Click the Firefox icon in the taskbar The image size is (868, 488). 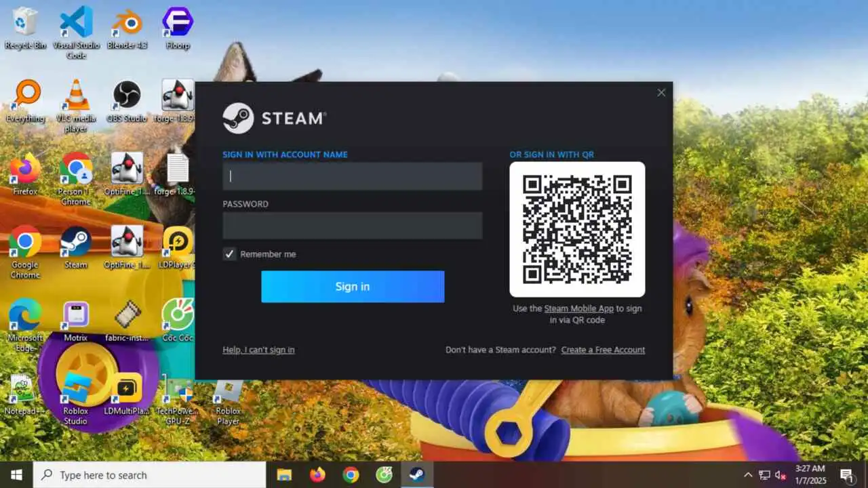tap(317, 474)
